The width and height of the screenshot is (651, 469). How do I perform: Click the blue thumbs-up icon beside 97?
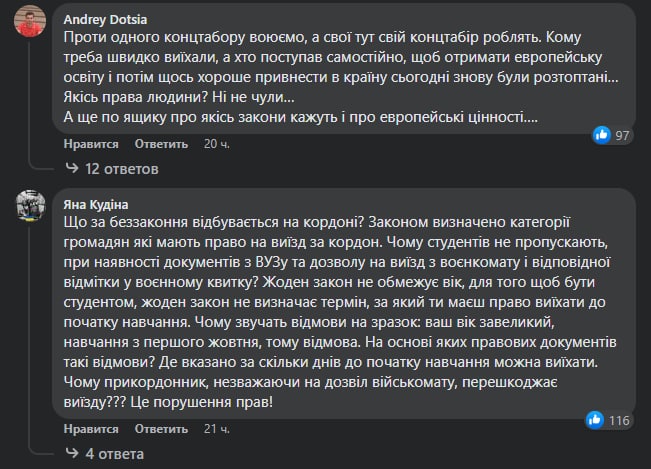click(x=602, y=135)
